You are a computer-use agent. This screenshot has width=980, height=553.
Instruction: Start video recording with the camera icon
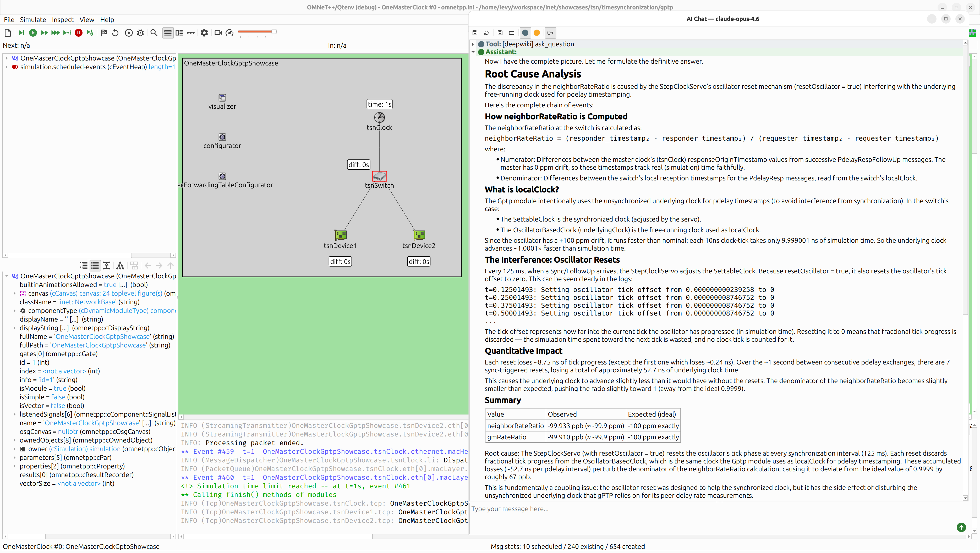click(x=218, y=33)
